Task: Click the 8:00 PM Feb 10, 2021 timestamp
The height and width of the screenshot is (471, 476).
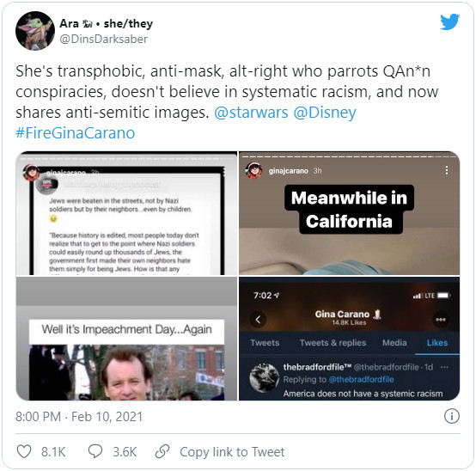Action: 79,417
